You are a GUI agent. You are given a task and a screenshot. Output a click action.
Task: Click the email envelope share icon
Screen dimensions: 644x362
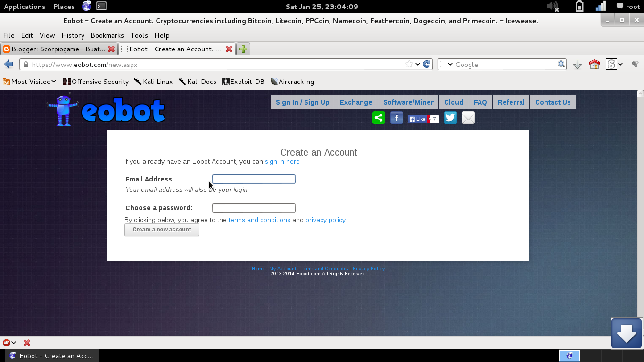pos(468,118)
